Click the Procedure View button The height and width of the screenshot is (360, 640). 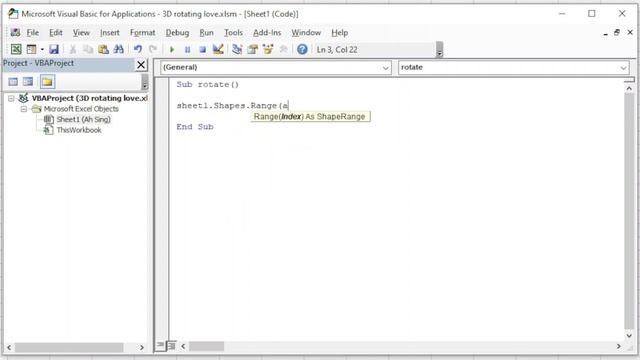(160, 346)
